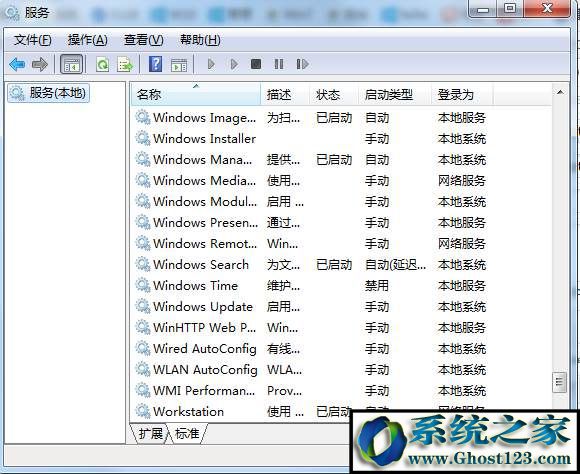Image resolution: width=580 pixels, height=474 pixels.
Task: Sort by the 登录为 column header
Action: (x=462, y=95)
